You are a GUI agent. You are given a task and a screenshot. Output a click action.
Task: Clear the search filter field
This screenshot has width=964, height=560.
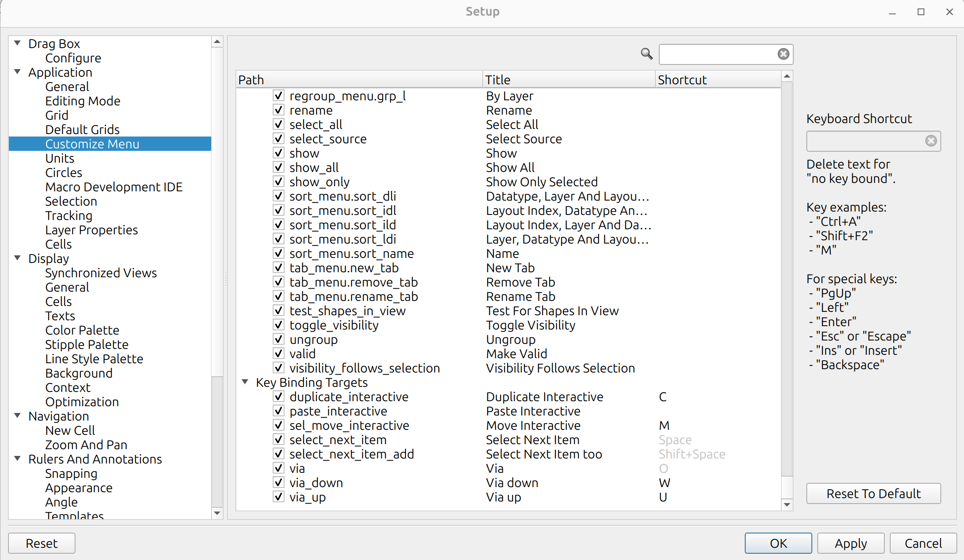(783, 54)
